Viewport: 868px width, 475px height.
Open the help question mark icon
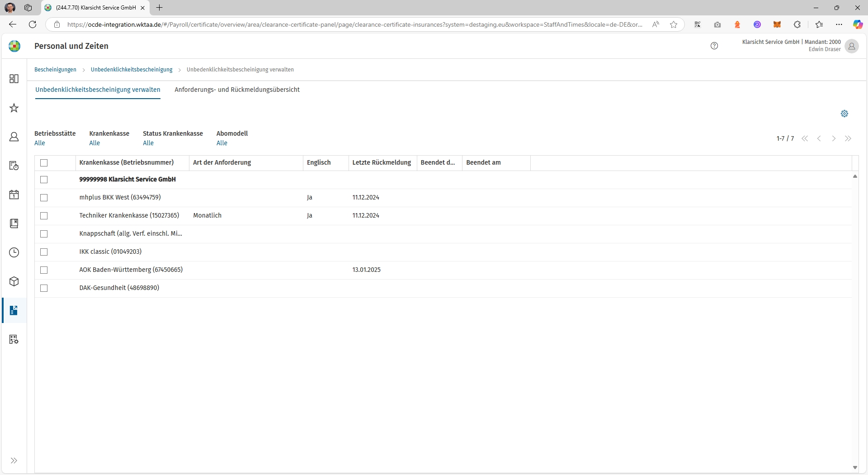[x=714, y=46]
